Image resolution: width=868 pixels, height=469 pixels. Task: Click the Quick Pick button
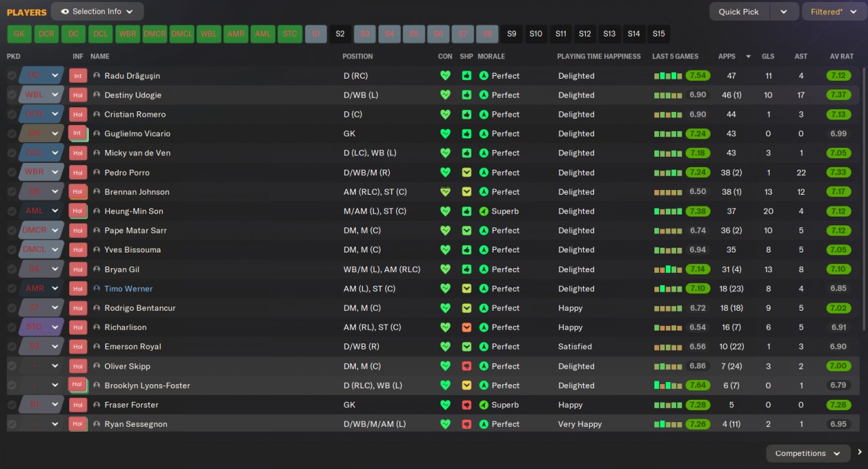739,12
